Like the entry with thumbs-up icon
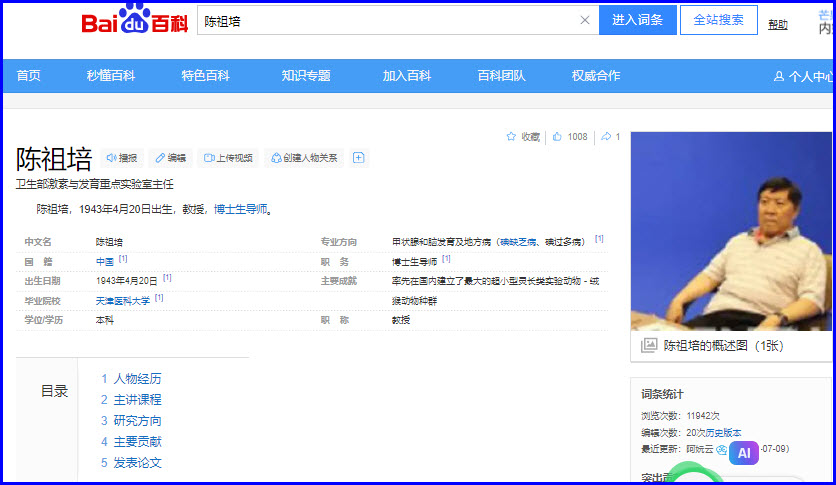 [558, 137]
